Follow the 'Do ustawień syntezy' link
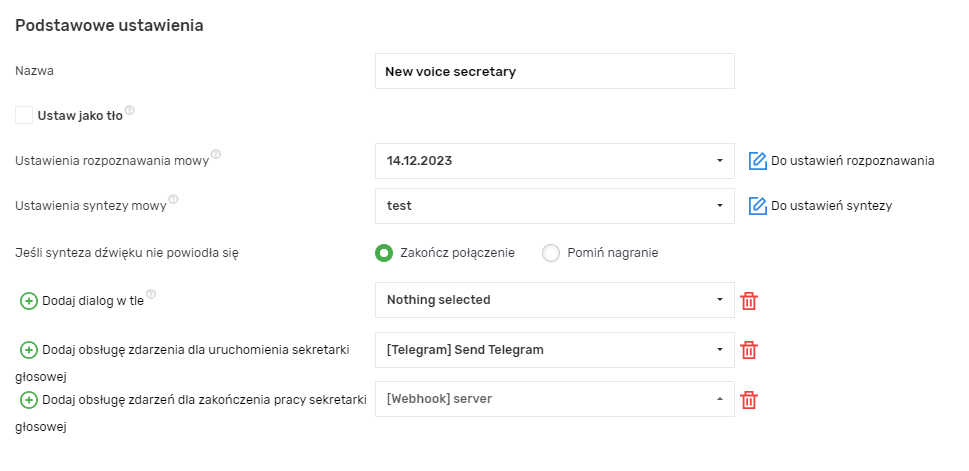Screen dimensions: 969x471 pyautogui.click(x=830, y=206)
